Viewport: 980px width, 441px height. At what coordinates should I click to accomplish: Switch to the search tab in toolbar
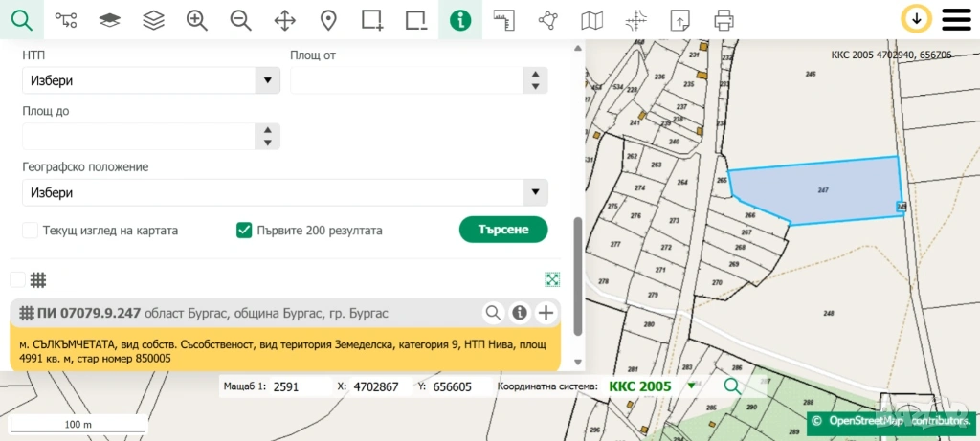[22, 20]
